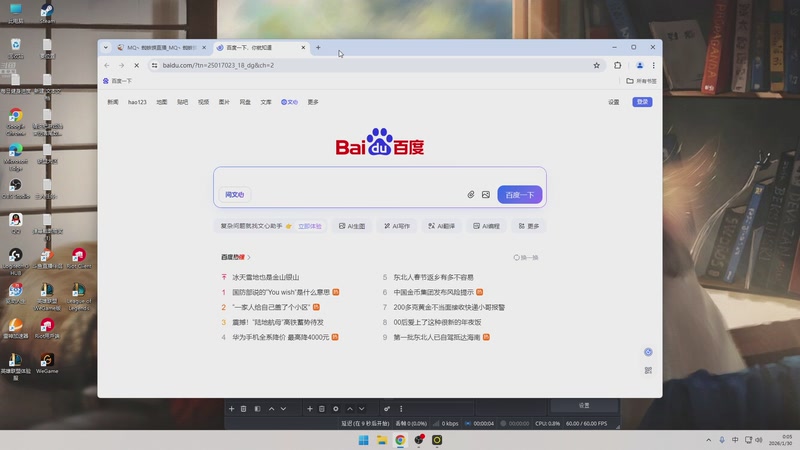The width and height of the screenshot is (800, 450).
Task: Switch to the 百度一下 browser tab
Action: click(x=259, y=47)
